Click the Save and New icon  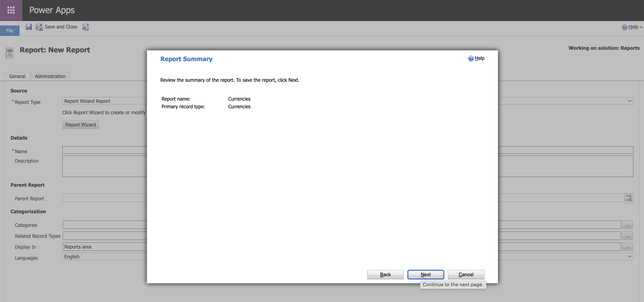point(86,27)
